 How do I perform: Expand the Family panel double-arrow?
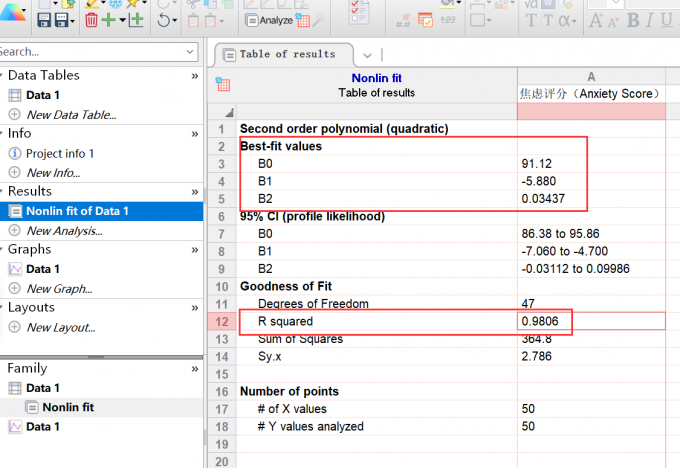tap(195, 368)
